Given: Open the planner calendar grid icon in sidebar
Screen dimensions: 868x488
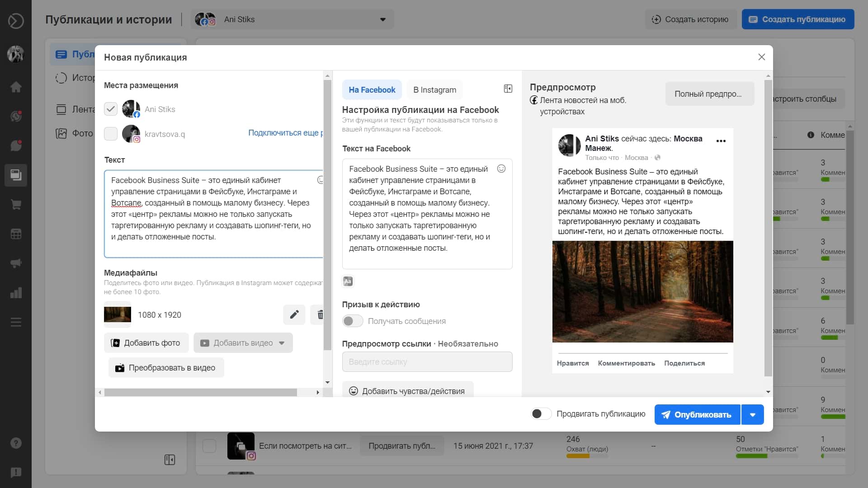Looking at the screenshot, I should 16,234.
